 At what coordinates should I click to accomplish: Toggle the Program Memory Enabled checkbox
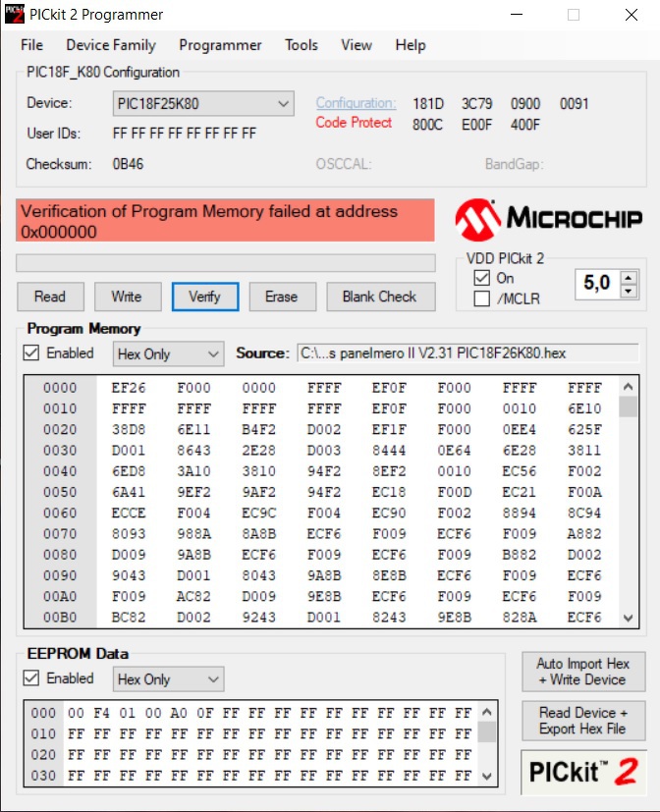pos(31,353)
